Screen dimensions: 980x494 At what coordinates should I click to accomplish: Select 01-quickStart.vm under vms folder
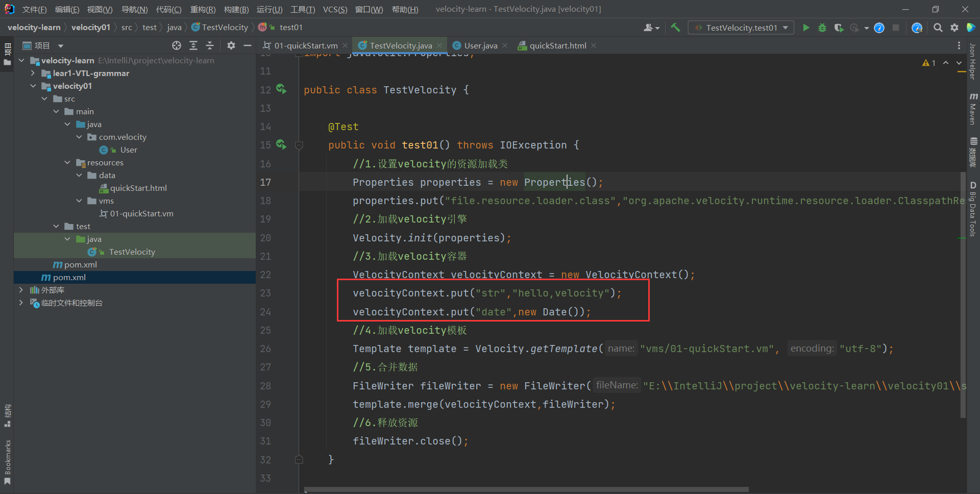tap(141, 213)
